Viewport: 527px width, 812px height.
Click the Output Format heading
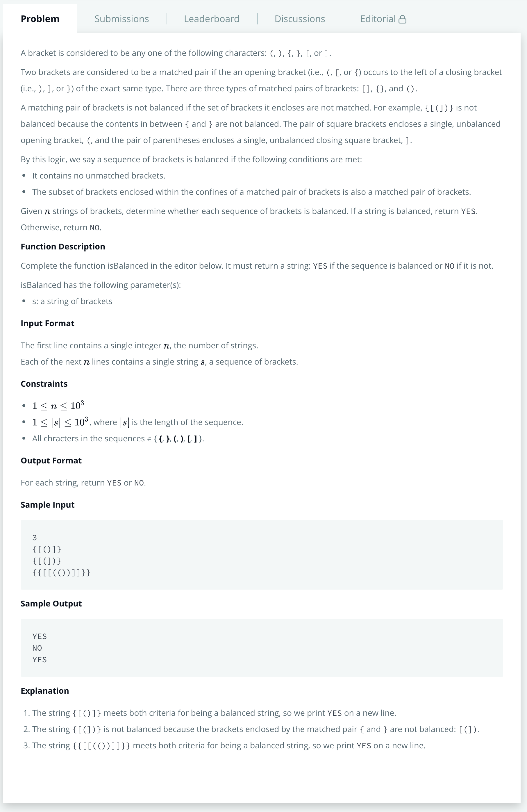click(x=51, y=460)
